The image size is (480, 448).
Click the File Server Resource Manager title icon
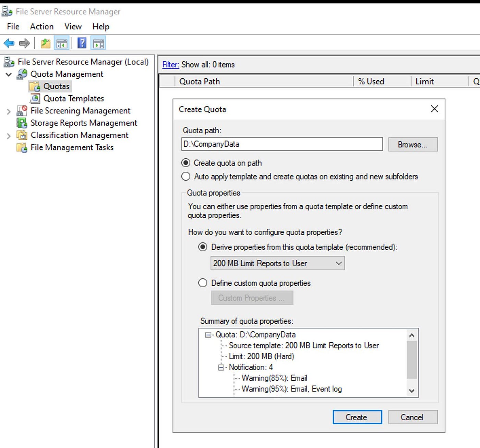7,12
